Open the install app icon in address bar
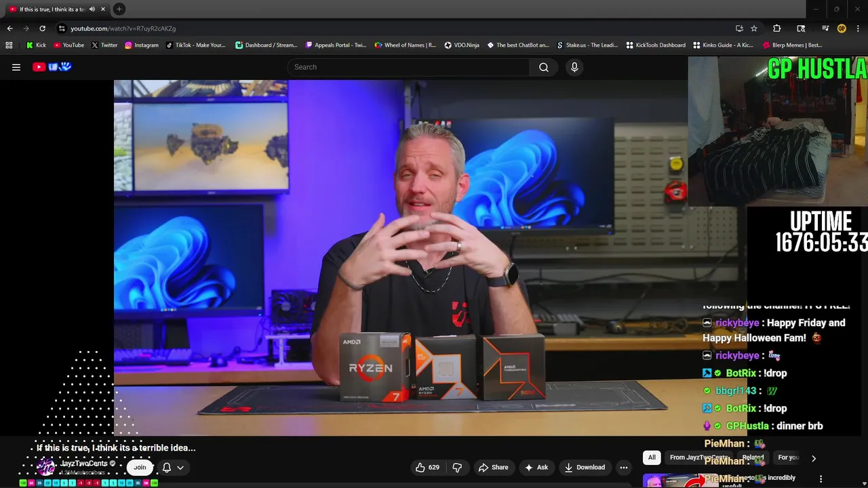Viewport: 868px width, 488px height. click(739, 28)
